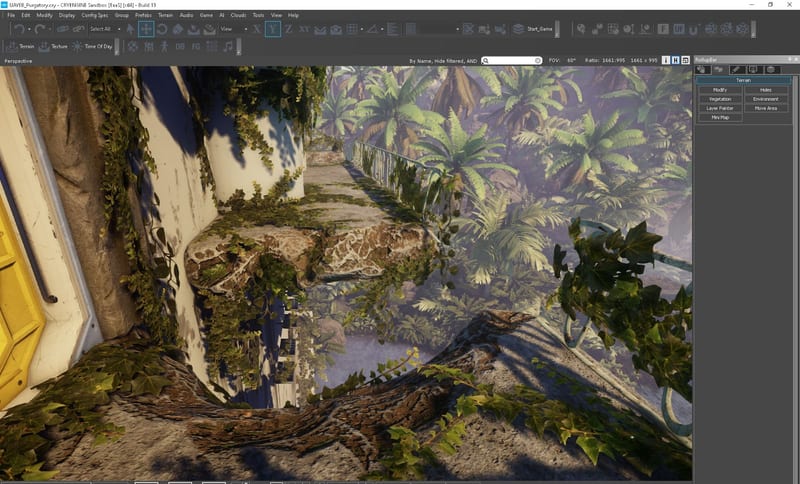Viewport: 800px width, 484px height.
Task: Lock movement to the X axis
Action: point(257,29)
